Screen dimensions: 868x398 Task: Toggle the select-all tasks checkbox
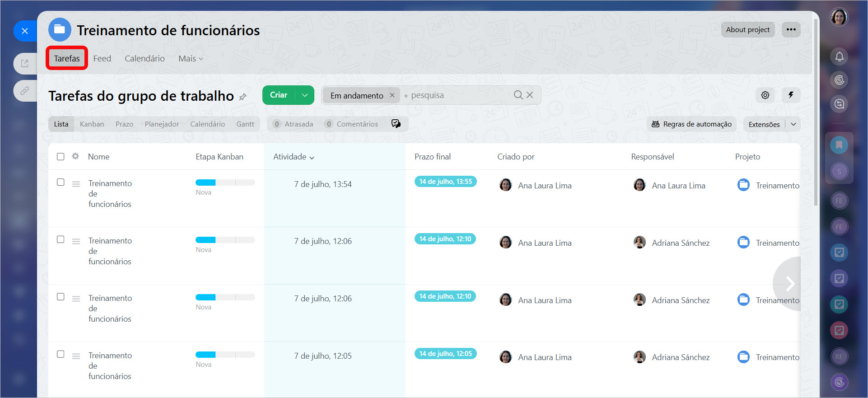pyautogui.click(x=61, y=156)
